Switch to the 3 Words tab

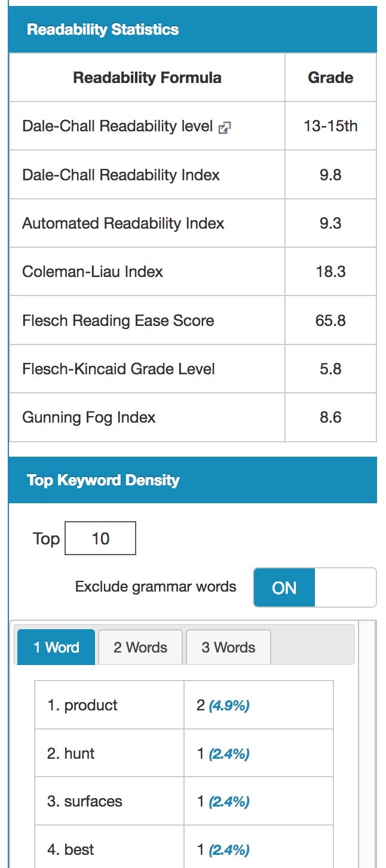point(228,647)
